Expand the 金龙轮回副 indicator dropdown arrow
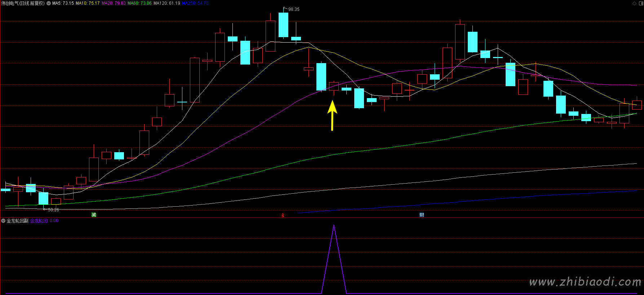This screenshot has height=295, width=644. (x=3, y=221)
